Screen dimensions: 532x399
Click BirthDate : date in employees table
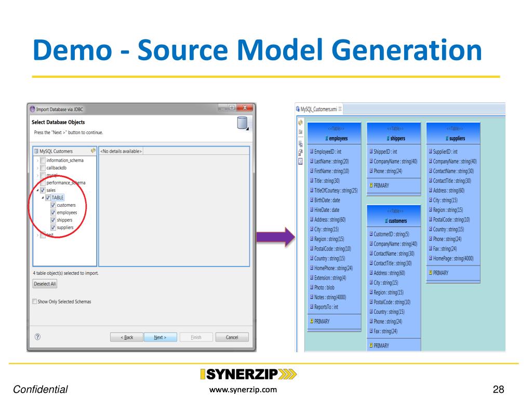tap(327, 200)
